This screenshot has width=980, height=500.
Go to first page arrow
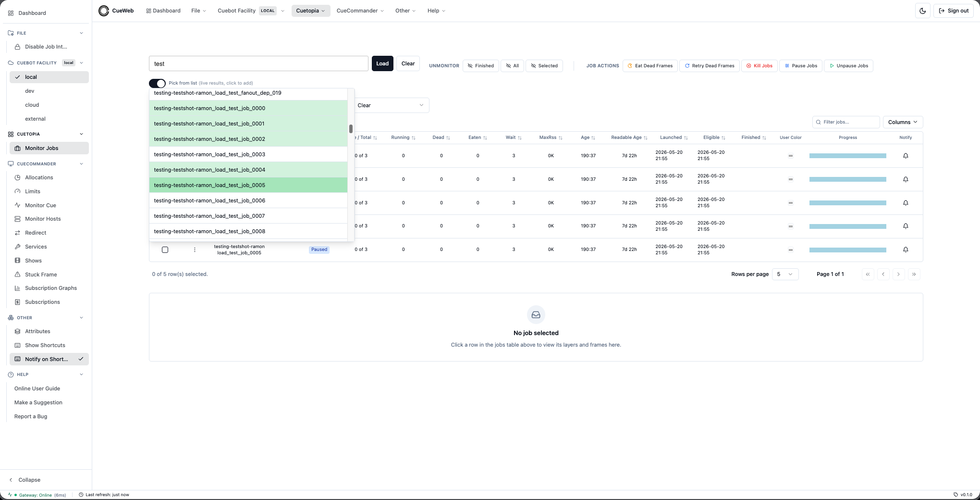point(868,274)
